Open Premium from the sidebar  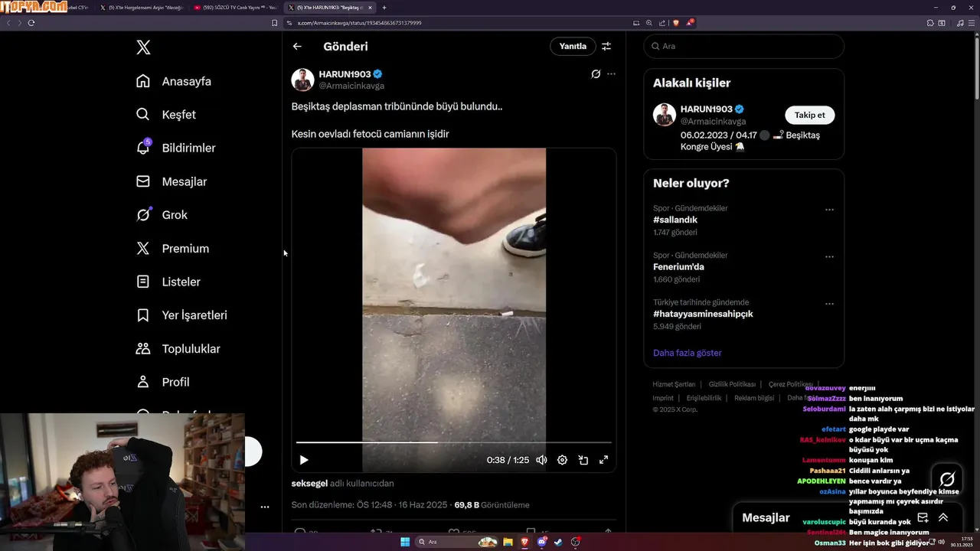pos(172,249)
